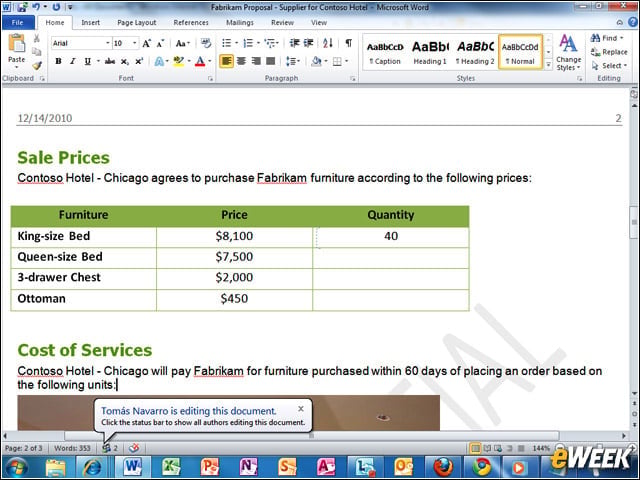Open OneNote from the taskbar
Screen dimensions: 640x480
[249, 467]
